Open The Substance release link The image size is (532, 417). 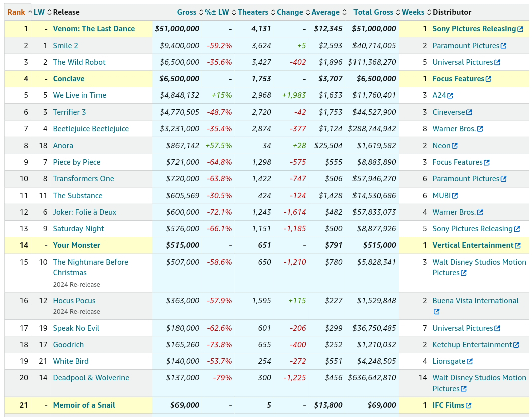[x=78, y=196]
